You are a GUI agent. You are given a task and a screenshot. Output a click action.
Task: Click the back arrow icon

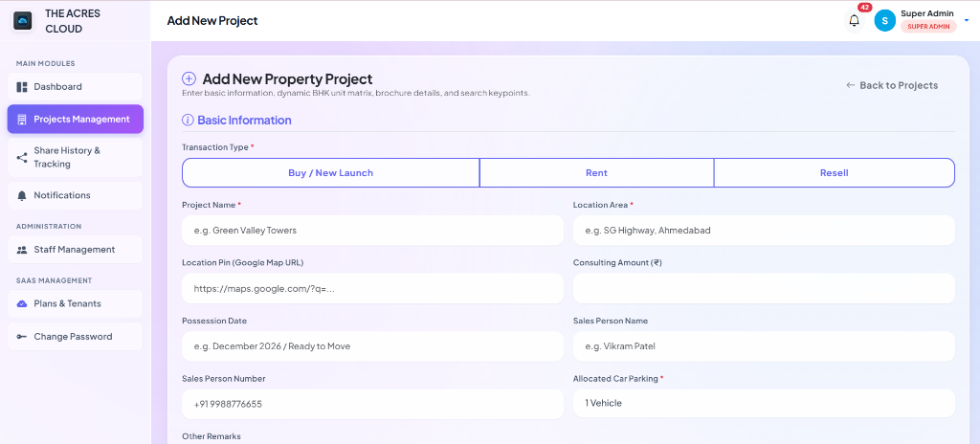(x=850, y=85)
